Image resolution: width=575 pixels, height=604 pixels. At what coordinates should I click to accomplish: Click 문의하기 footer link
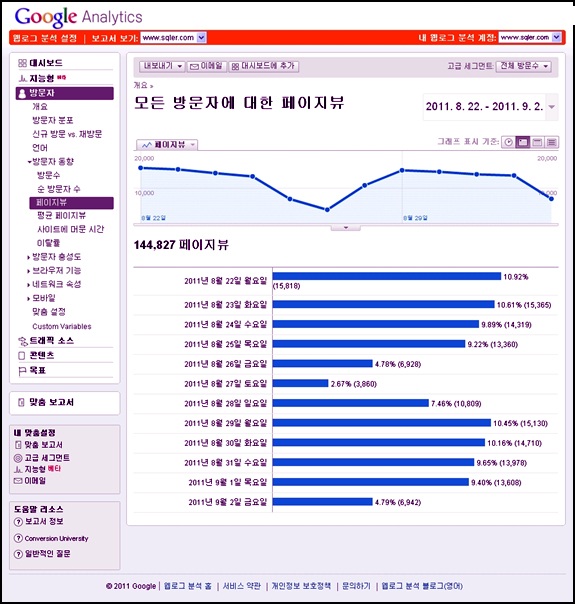[356, 586]
